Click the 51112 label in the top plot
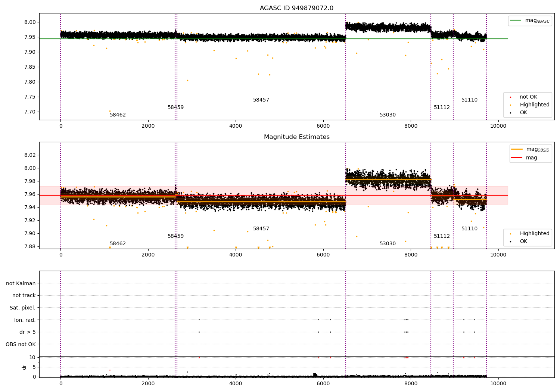Screen dimensions: 560x392 [442, 108]
